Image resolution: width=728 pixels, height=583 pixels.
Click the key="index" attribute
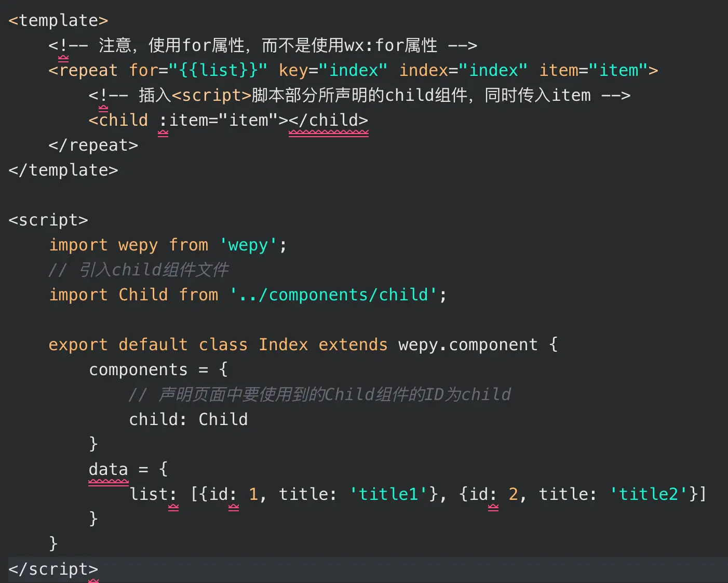(333, 70)
